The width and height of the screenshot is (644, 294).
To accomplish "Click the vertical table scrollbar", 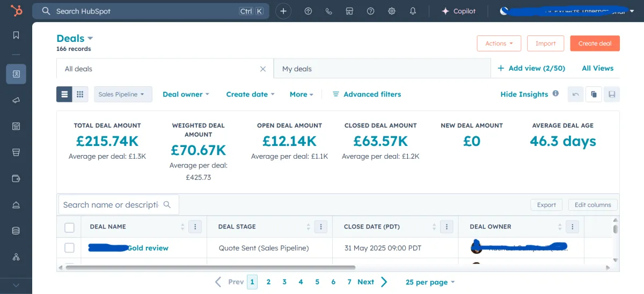I will pos(615,230).
